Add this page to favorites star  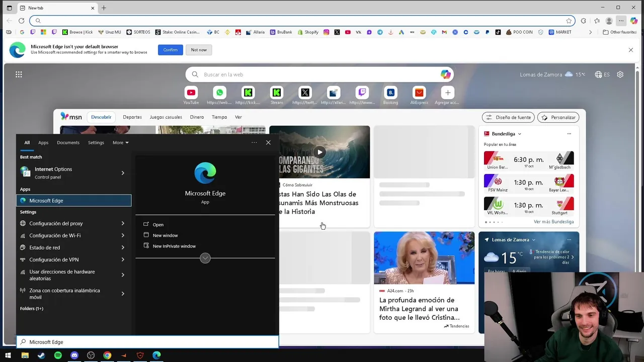point(569,21)
